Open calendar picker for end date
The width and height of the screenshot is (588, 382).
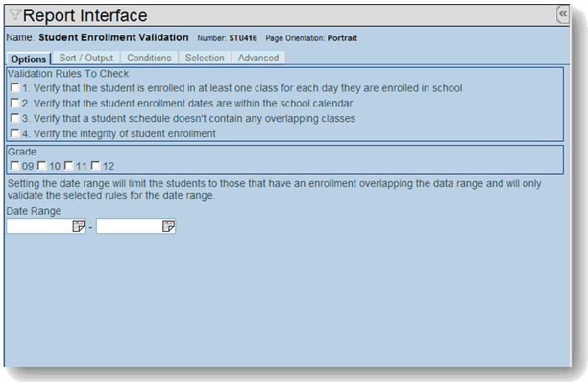tap(169, 226)
